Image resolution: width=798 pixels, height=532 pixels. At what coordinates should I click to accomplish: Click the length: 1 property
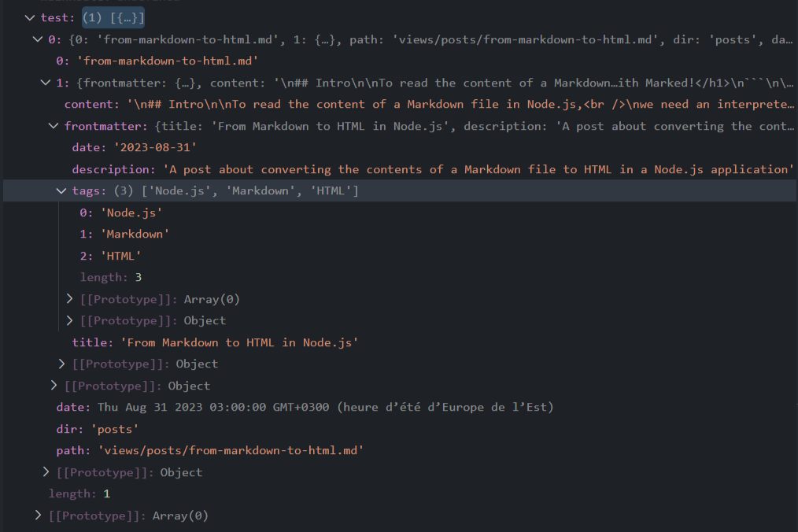(x=79, y=493)
